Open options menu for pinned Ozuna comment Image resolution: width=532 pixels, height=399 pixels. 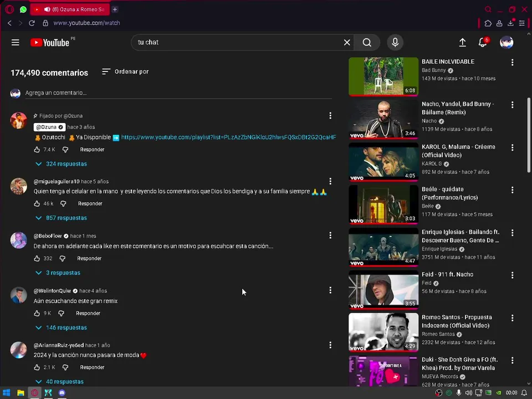[330, 116]
